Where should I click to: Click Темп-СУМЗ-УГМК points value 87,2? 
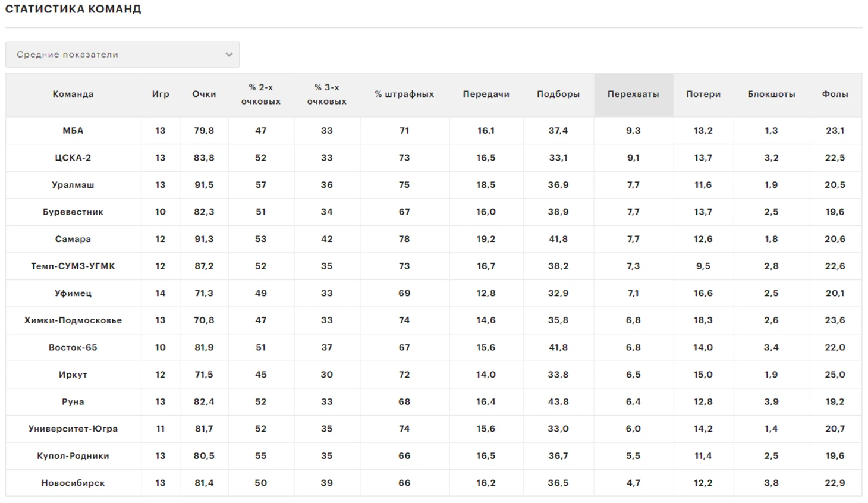tap(204, 266)
